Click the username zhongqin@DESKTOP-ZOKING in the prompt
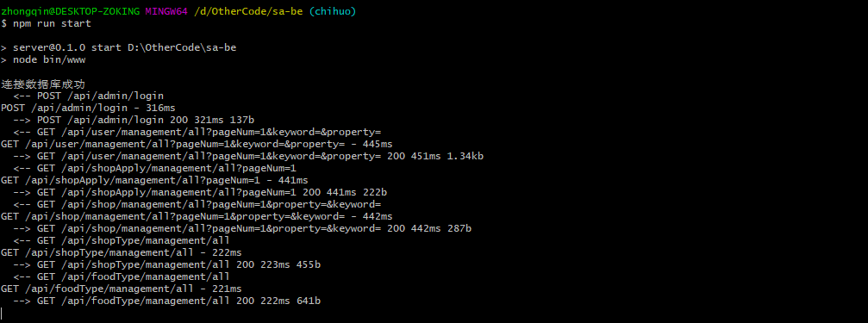 pos(71,11)
